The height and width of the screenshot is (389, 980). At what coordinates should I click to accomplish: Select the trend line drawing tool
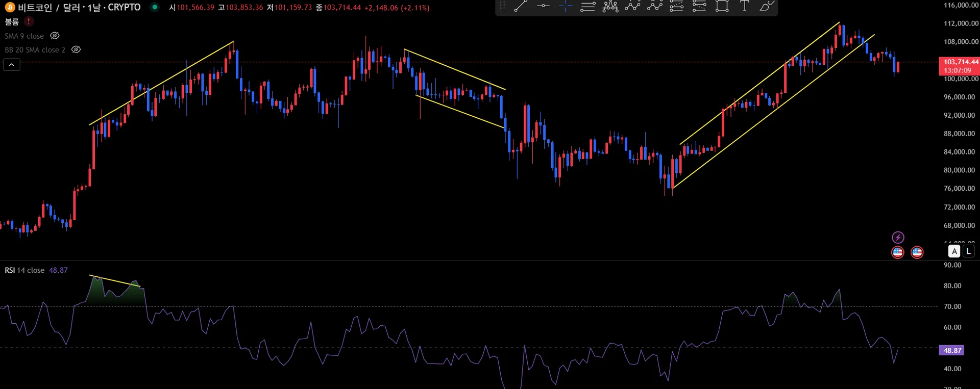(x=520, y=6)
